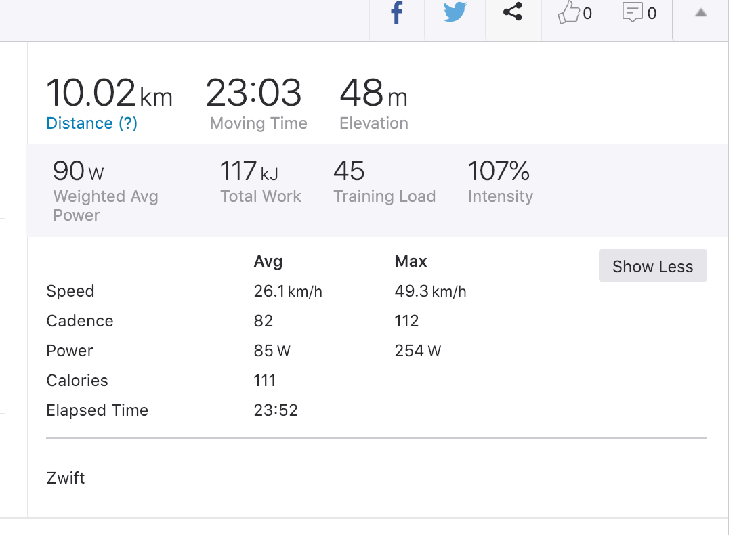Image resolution: width=756 pixels, height=535 pixels.
Task: Collapse panel with the top triangle arrow
Action: (701, 13)
